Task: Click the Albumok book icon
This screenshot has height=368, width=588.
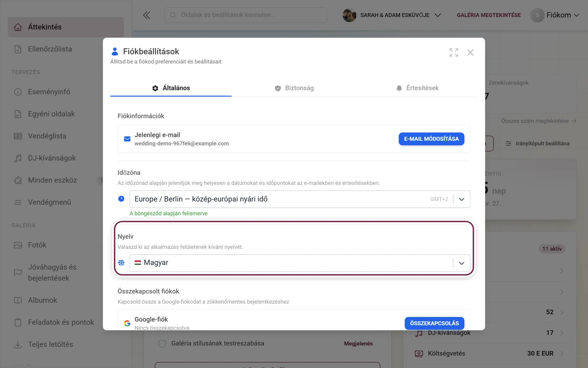Action: (x=18, y=301)
